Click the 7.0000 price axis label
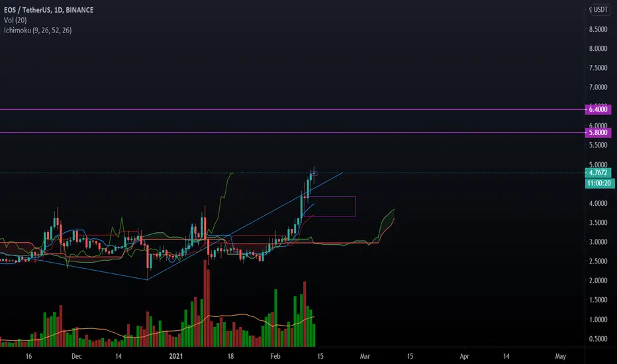Image resolution: width=617 pixels, height=364 pixels. 598,87
